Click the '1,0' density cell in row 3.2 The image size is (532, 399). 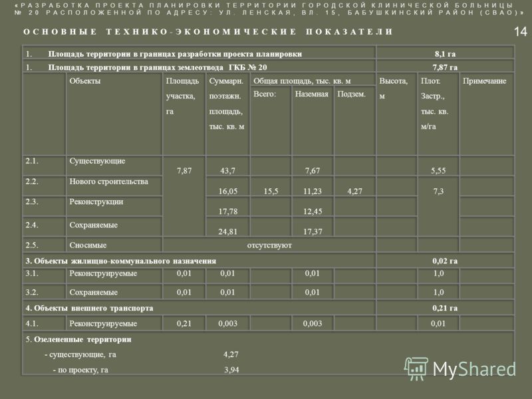[x=438, y=293]
